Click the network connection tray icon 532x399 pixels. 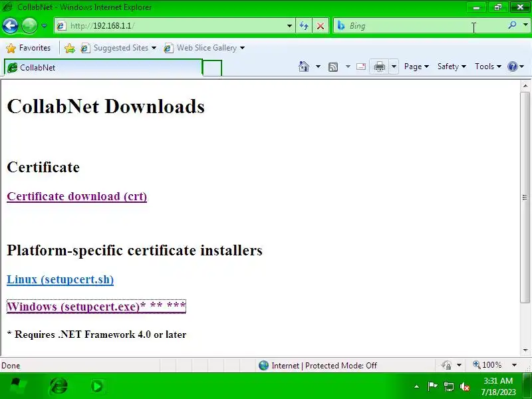[x=448, y=386]
